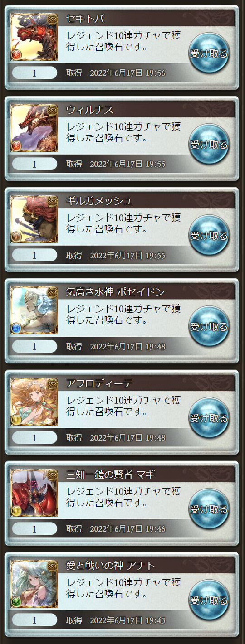Claim the ウィルナス summon stone
This screenshot has width=245, height=644.
coord(209,145)
